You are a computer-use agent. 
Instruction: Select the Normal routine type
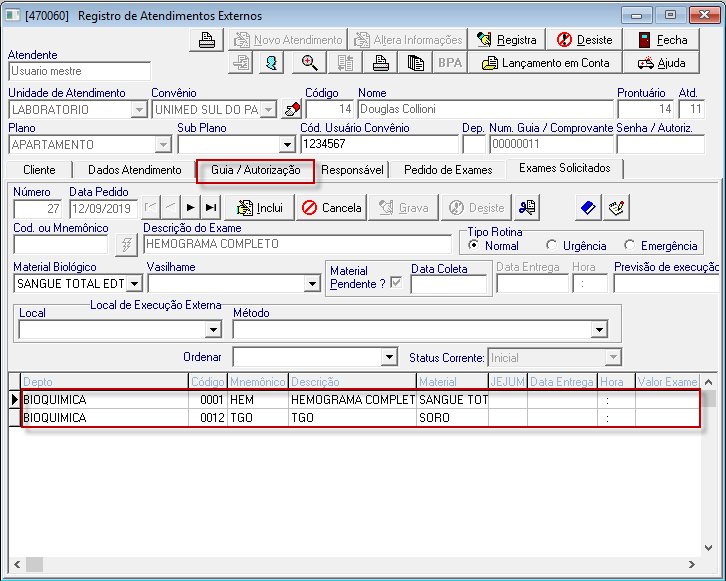(473, 245)
